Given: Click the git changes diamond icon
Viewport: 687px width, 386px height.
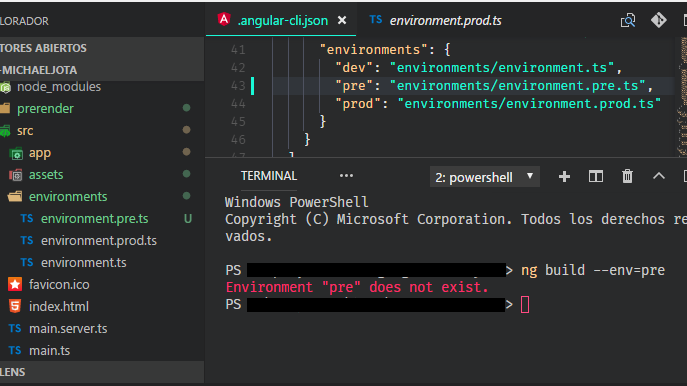Looking at the screenshot, I should point(659,20).
